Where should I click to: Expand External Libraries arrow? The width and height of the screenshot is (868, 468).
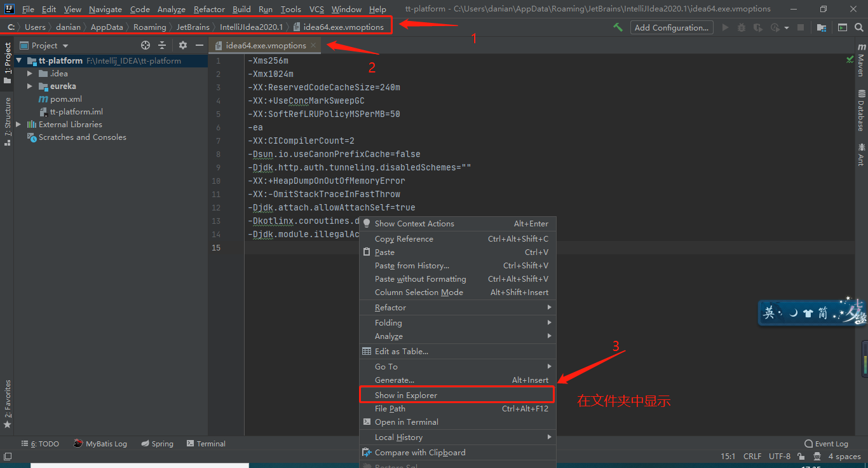pos(19,125)
